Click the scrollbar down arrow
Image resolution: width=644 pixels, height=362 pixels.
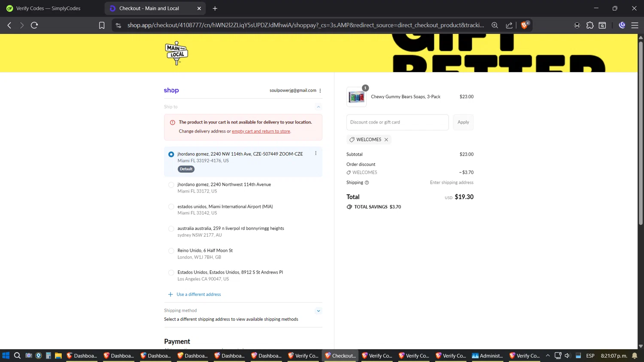[x=641, y=346]
